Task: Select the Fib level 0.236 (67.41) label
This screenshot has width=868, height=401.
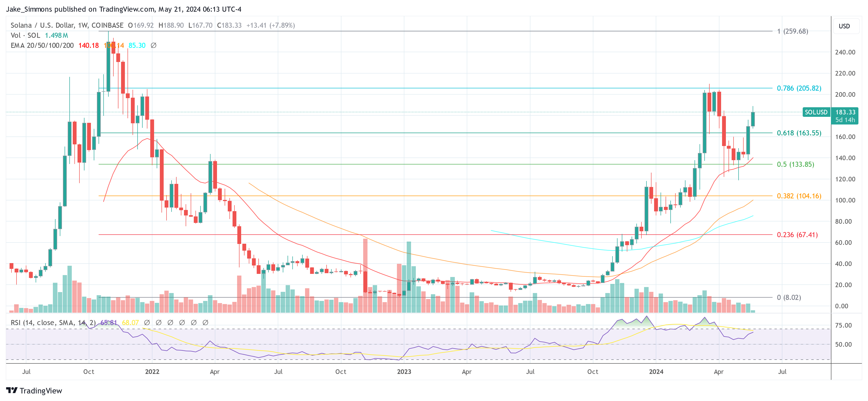Action: coord(797,235)
